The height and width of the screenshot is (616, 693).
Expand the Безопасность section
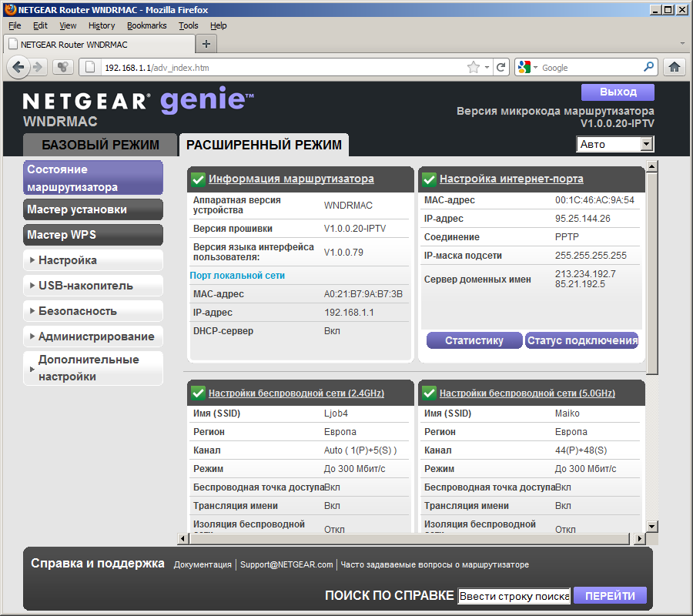[x=93, y=311]
